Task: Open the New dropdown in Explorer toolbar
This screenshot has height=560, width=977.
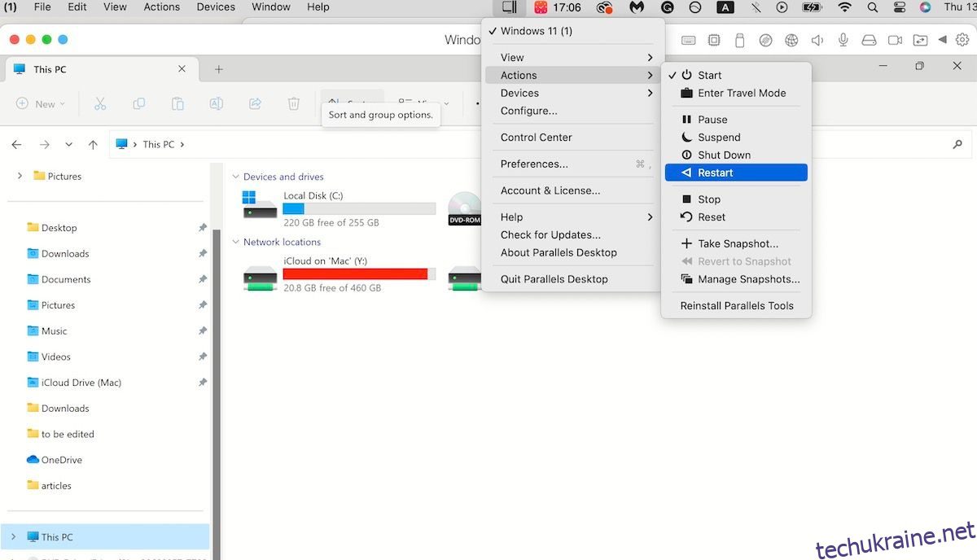Action: click(42, 103)
